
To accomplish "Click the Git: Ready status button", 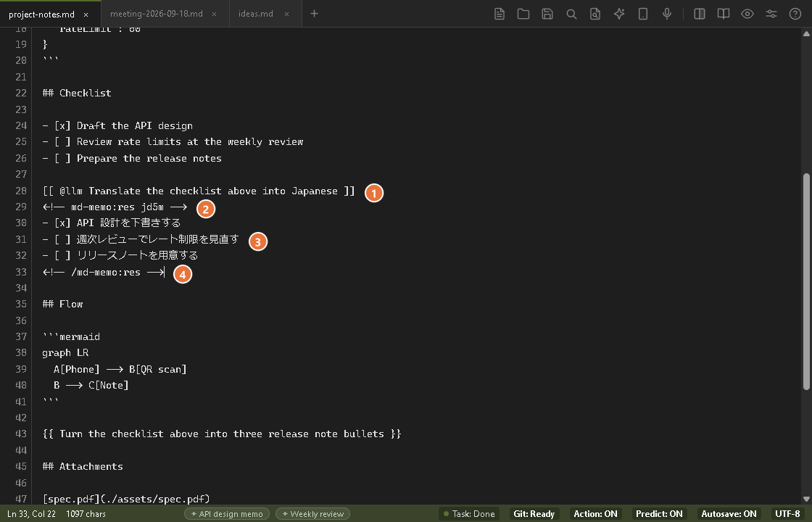I will coord(534,514).
